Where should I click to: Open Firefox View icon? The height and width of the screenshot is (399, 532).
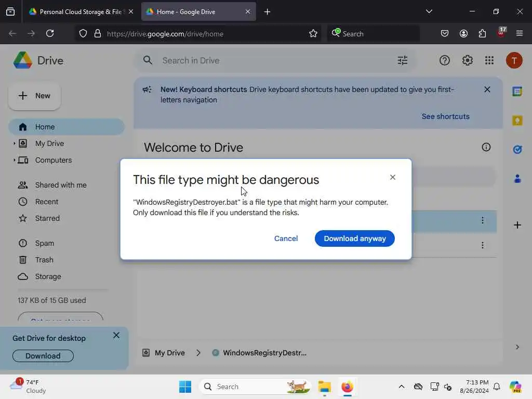pyautogui.click(x=10, y=12)
